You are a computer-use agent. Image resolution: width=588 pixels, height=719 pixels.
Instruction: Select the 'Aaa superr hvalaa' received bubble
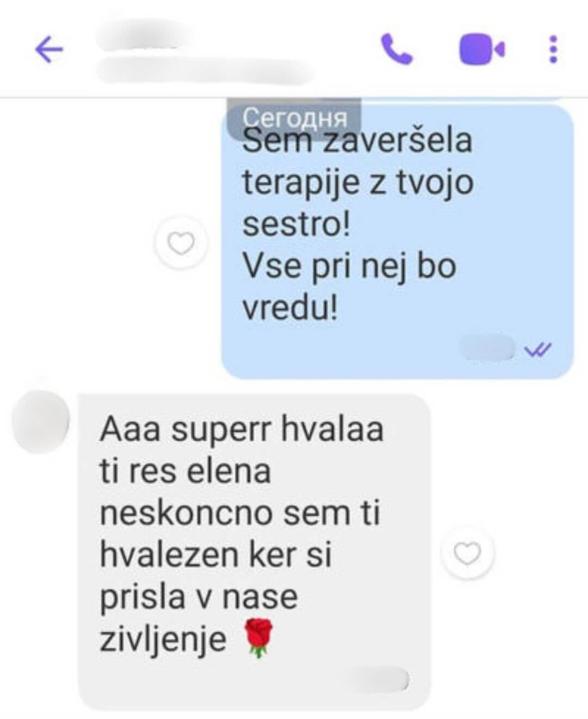tap(254, 552)
